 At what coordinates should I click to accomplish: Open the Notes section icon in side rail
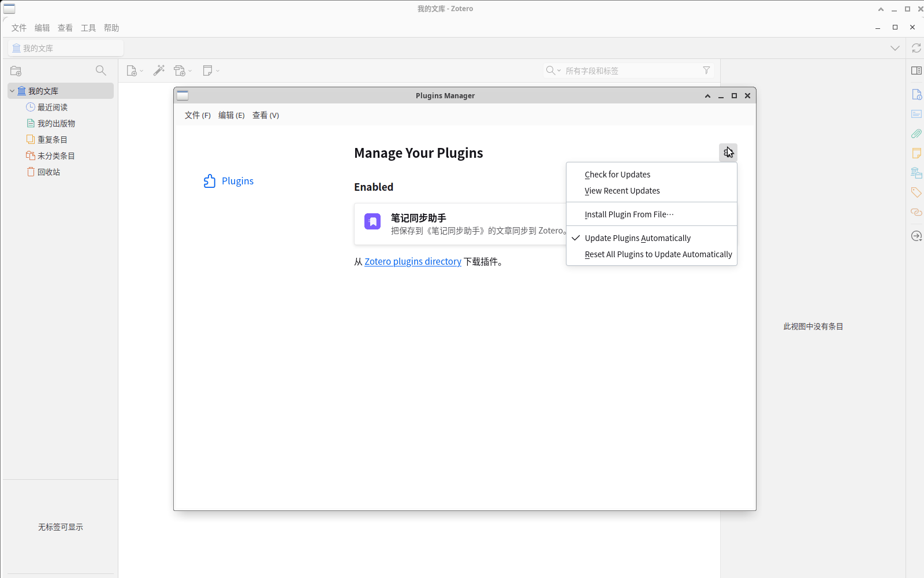point(916,153)
